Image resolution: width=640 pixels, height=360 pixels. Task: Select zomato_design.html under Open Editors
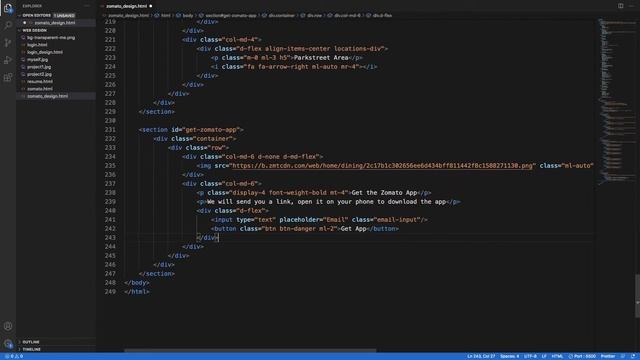tap(55, 23)
